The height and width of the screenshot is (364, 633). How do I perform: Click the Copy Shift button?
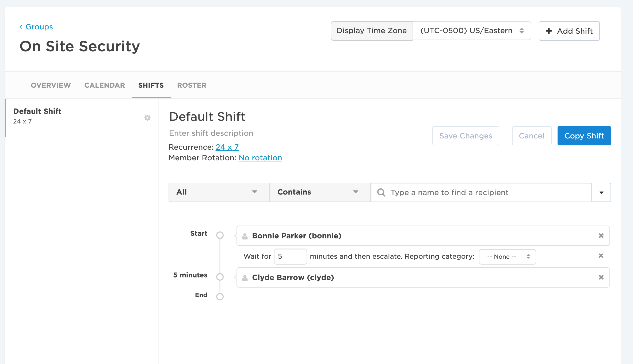click(x=584, y=136)
